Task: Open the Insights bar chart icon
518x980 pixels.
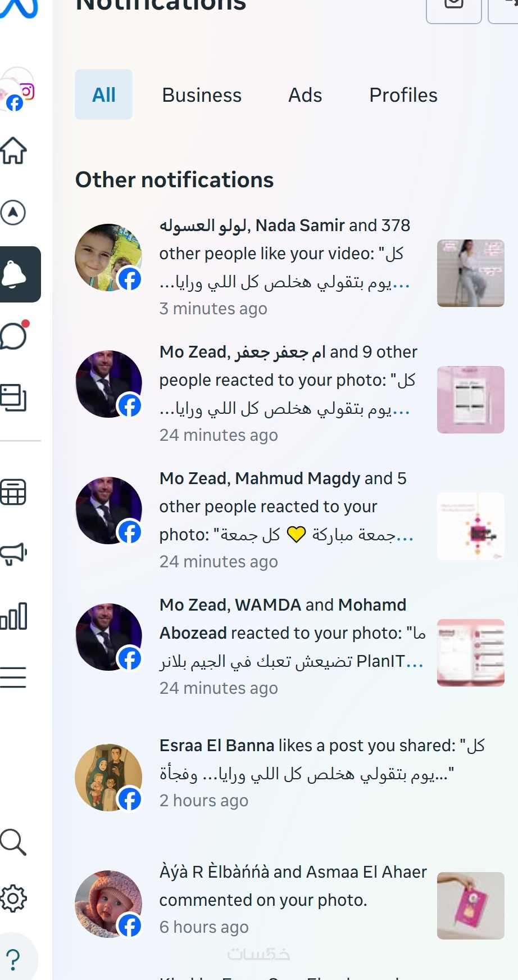Action: [x=13, y=616]
